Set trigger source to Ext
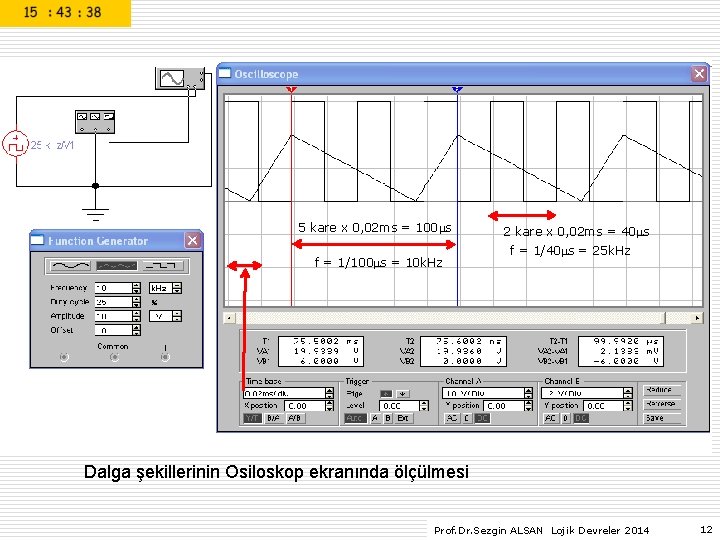The height and width of the screenshot is (540, 720). tap(403, 418)
